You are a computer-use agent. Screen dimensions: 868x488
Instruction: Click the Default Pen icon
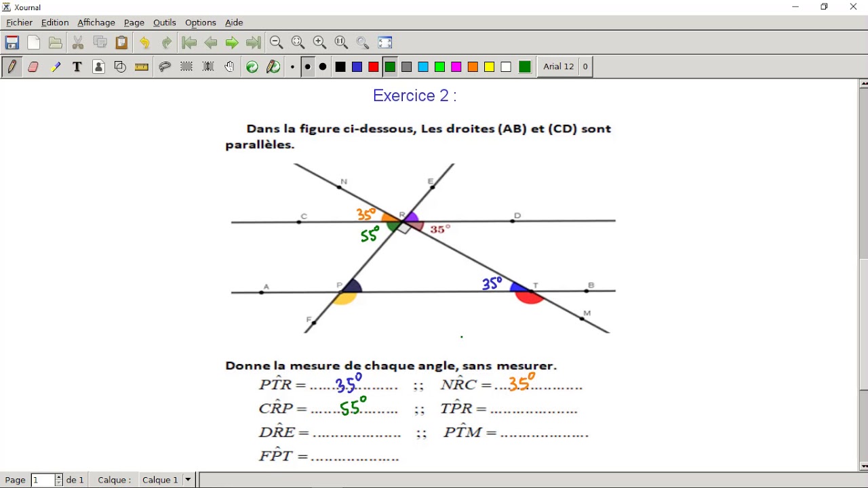pyautogui.click(x=274, y=66)
